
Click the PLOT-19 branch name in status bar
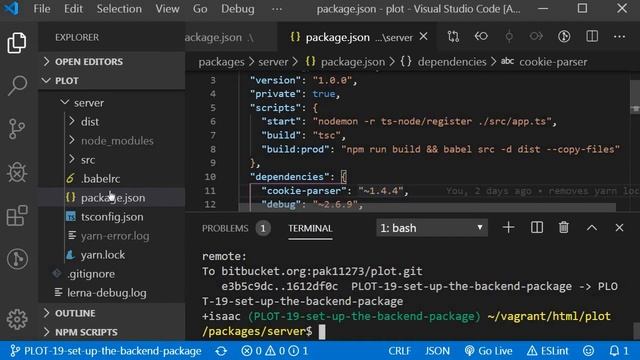point(106,351)
